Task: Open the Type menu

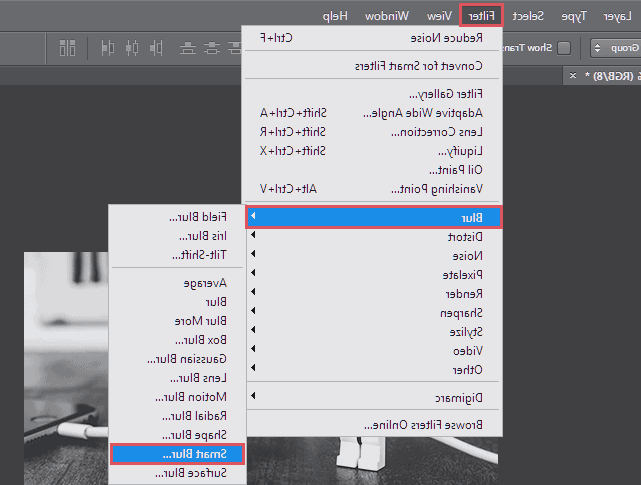Action: pyautogui.click(x=573, y=16)
